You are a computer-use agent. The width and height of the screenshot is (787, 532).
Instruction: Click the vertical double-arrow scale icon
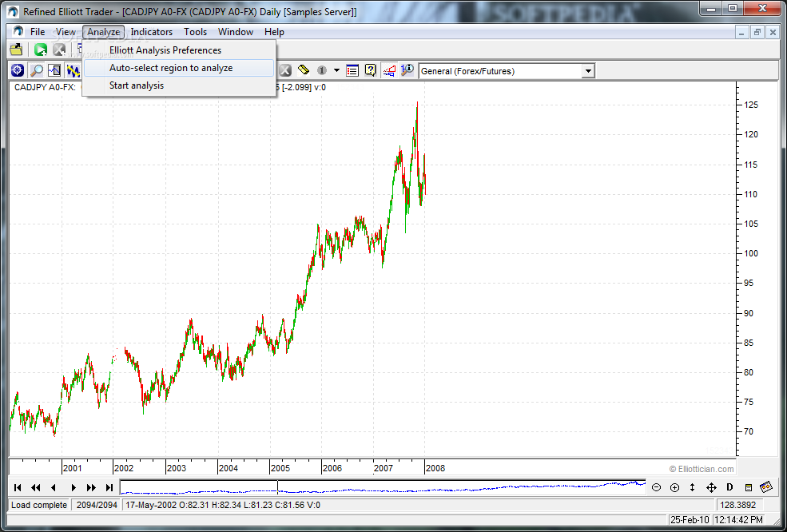tap(692, 486)
